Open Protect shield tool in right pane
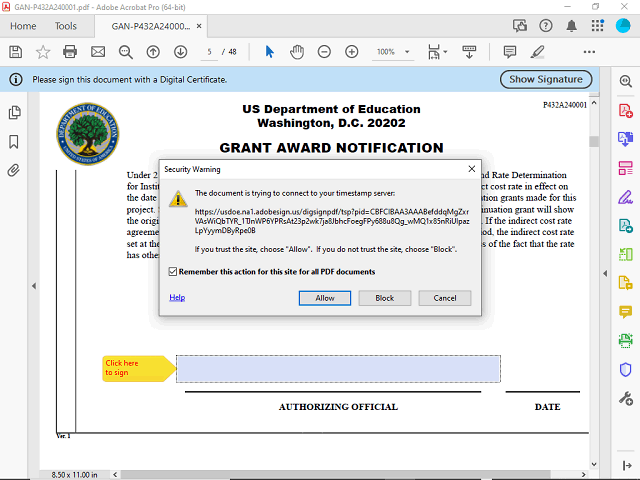 point(625,370)
